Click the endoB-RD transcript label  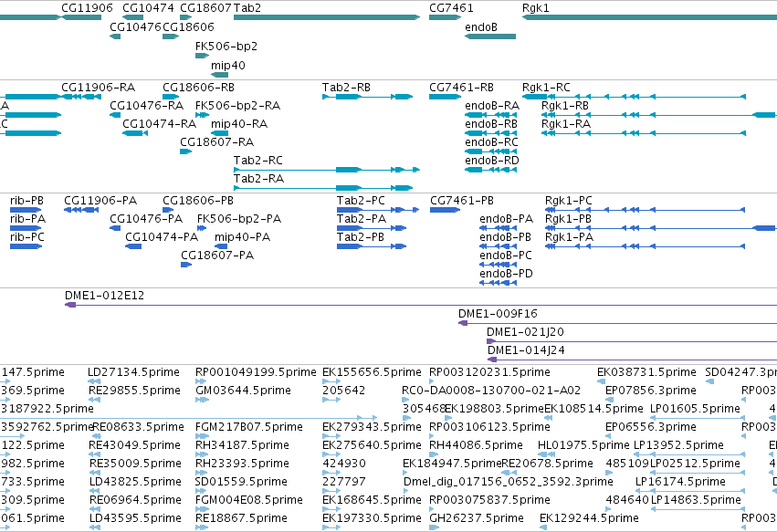492,161
